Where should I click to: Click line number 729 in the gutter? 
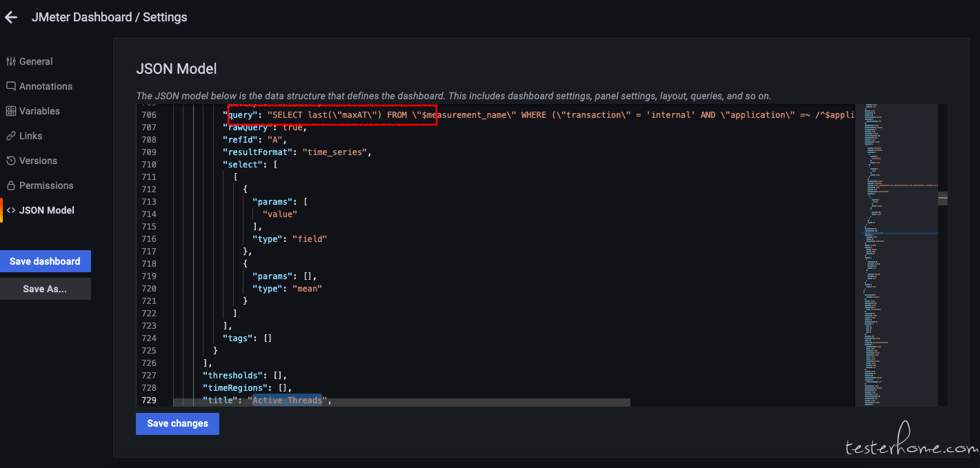coord(148,400)
